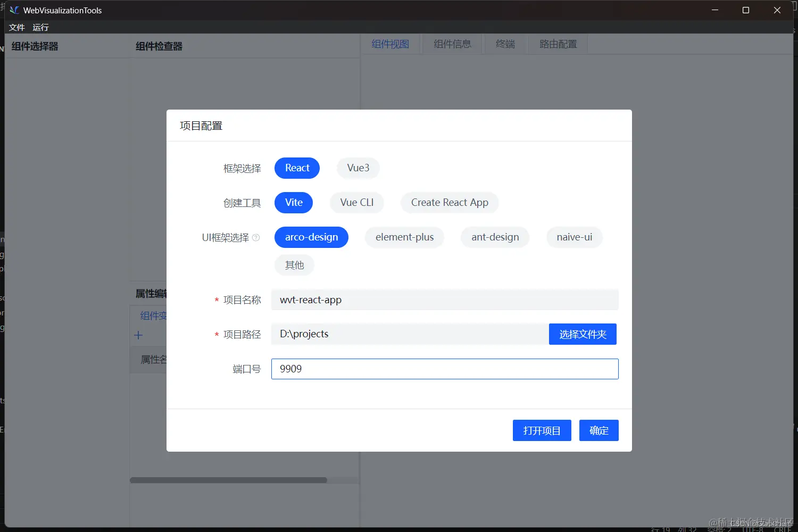798x532 pixels.
Task: Click the WebVisualizationTools app logo icon
Action: click(x=14, y=10)
